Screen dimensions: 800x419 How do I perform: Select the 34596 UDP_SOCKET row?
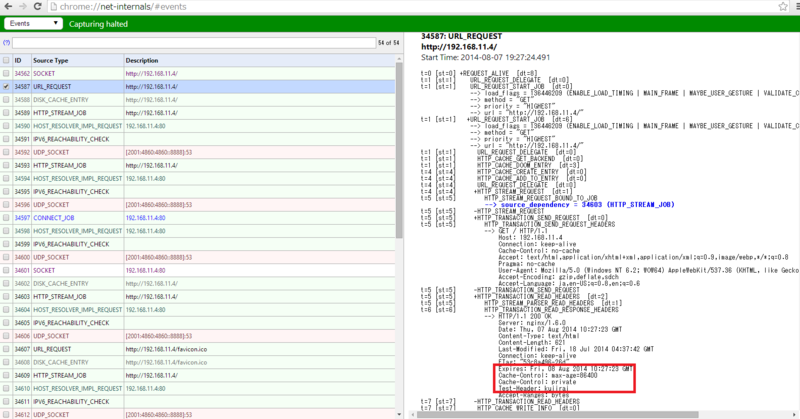coord(197,205)
